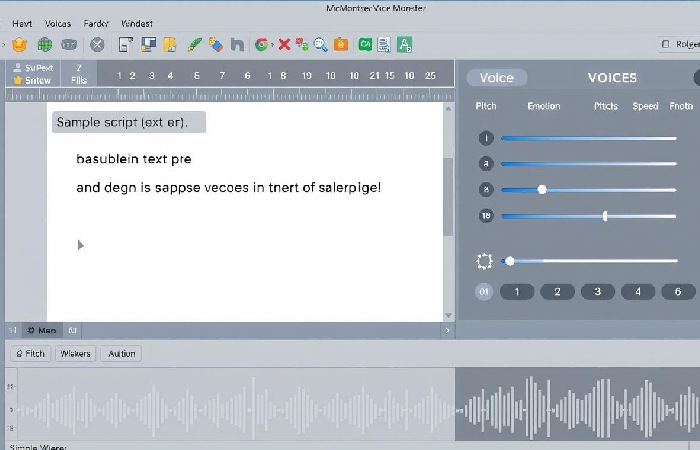Open the dropdown arrow beside the Chrome icon
The height and width of the screenshot is (450, 700).
pos(271,44)
